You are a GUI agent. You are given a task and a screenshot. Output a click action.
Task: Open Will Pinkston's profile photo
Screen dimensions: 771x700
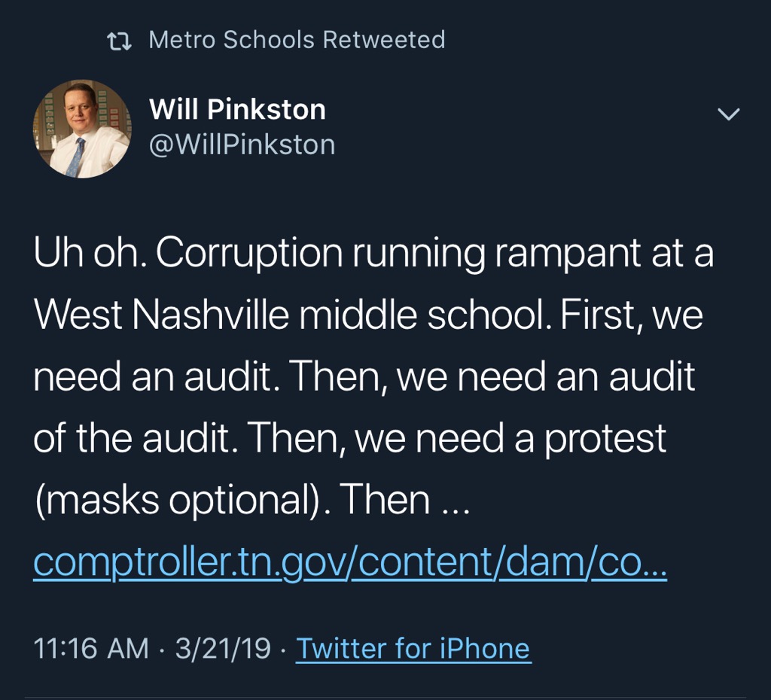click(x=82, y=129)
